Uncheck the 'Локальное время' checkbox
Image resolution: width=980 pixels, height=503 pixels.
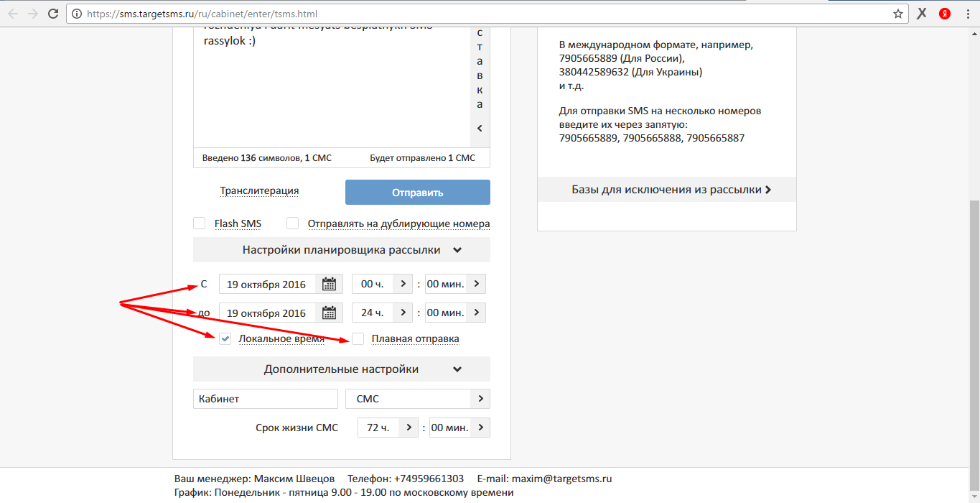pos(225,338)
